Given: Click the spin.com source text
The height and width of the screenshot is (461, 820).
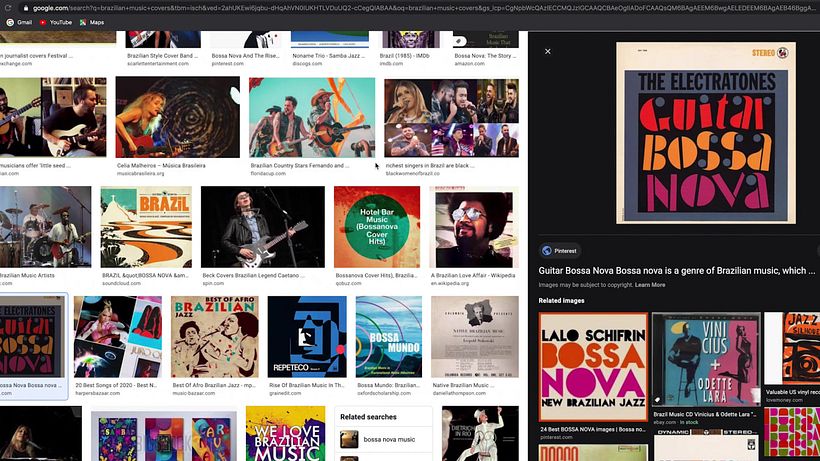Looking at the screenshot, I should pyautogui.click(x=215, y=283).
